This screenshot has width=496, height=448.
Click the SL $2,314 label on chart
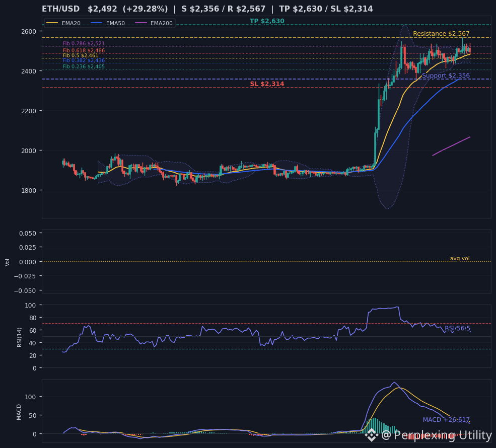267,84
